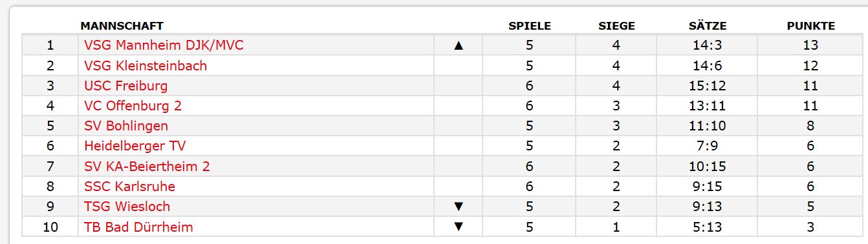868x244 pixels.
Task: Click rank number 10 cell
Action: click(x=50, y=227)
